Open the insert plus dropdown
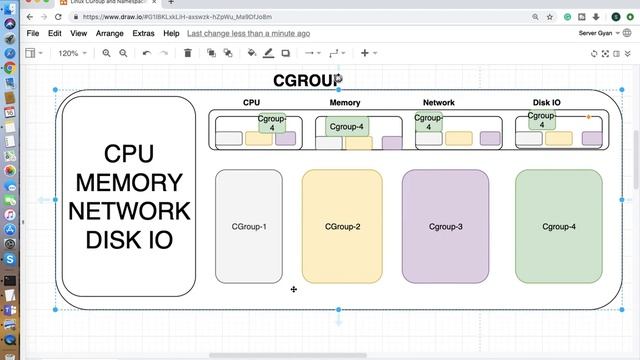The image size is (640, 360). pos(369,53)
